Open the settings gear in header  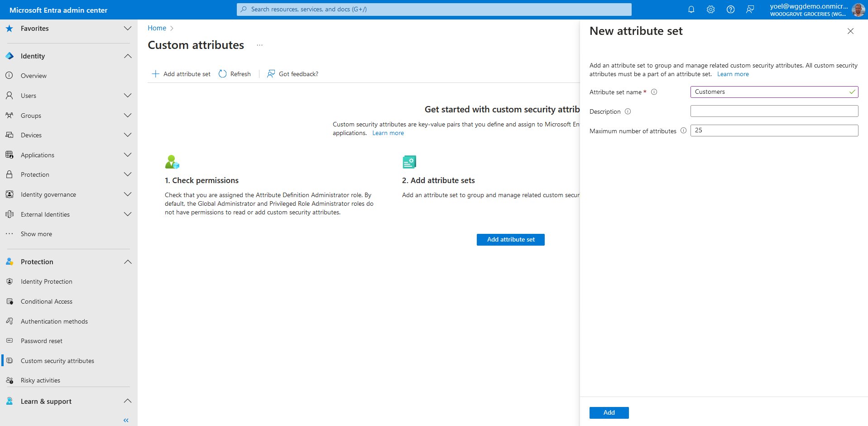click(x=710, y=10)
